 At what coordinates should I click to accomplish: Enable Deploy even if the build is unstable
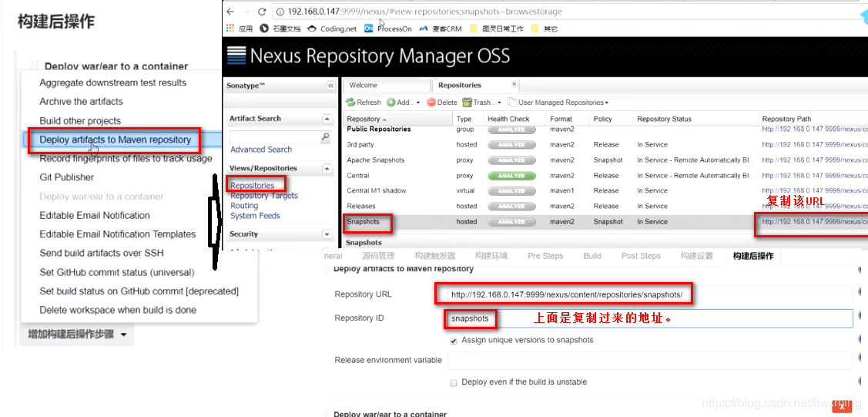(x=454, y=382)
